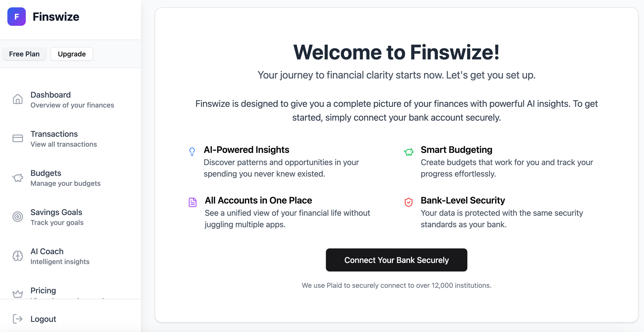The image size is (644, 332).
Task: Click the AI-Powered Insights lightbulb icon
Action: point(192,152)
